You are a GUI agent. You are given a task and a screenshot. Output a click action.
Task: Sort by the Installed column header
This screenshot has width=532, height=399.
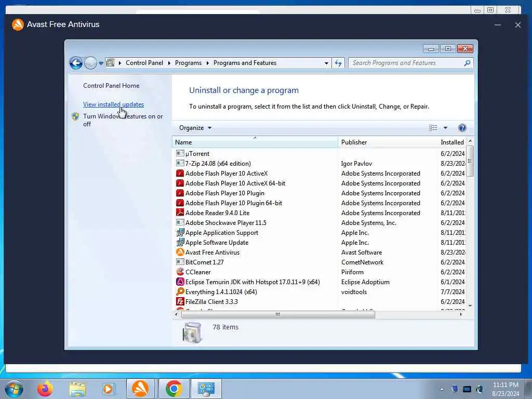tap(452, 142)
